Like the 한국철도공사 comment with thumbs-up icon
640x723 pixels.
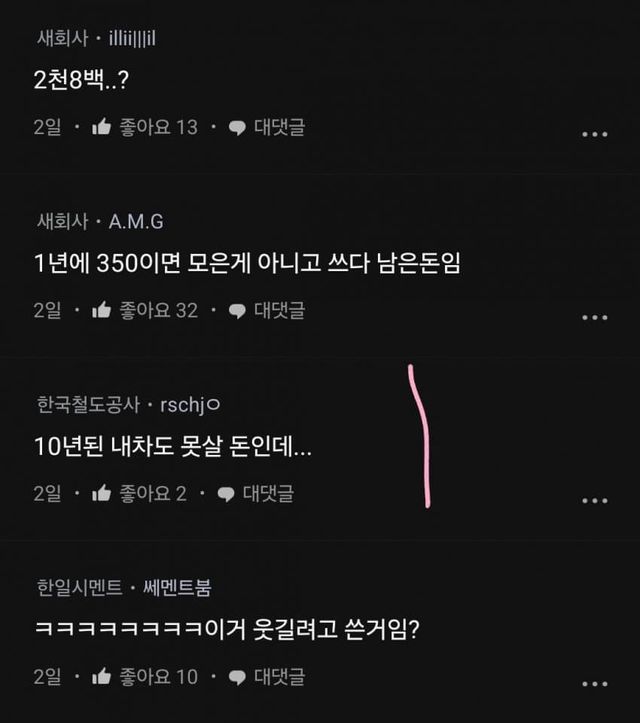tap(101, 493)
